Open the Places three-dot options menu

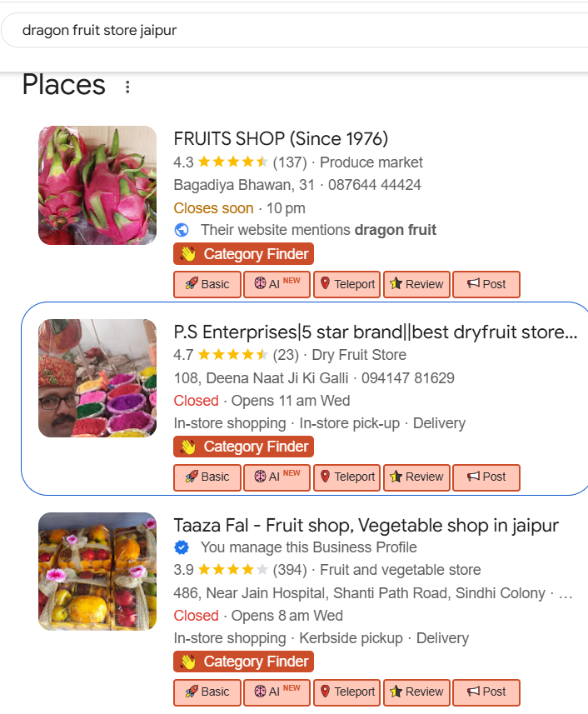(x=127, y=87)
